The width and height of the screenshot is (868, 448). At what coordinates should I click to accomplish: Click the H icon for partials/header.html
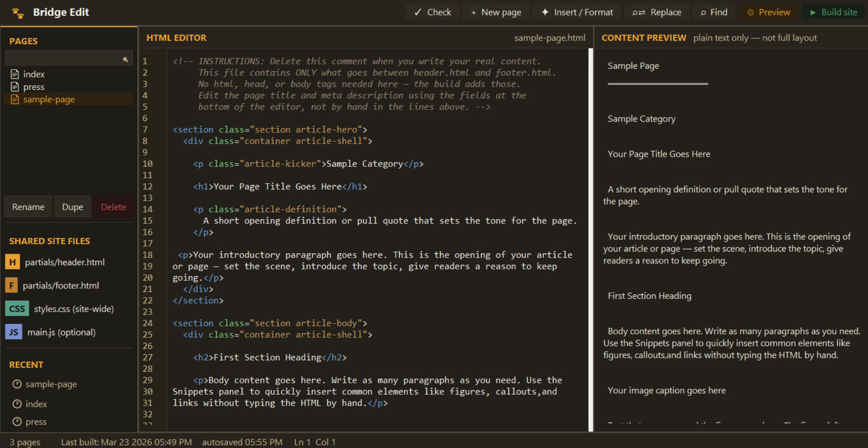point(12,262)
